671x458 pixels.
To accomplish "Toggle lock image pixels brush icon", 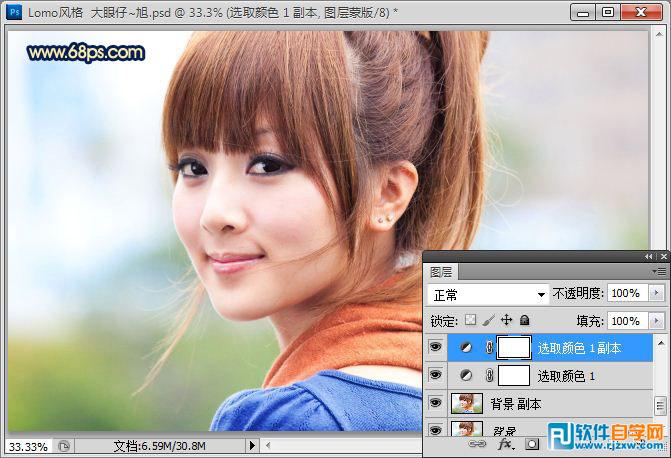I will pos(488,320).
